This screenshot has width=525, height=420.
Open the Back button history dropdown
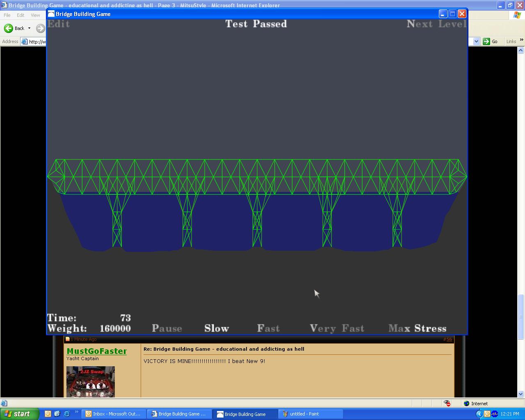pos(29,28)
